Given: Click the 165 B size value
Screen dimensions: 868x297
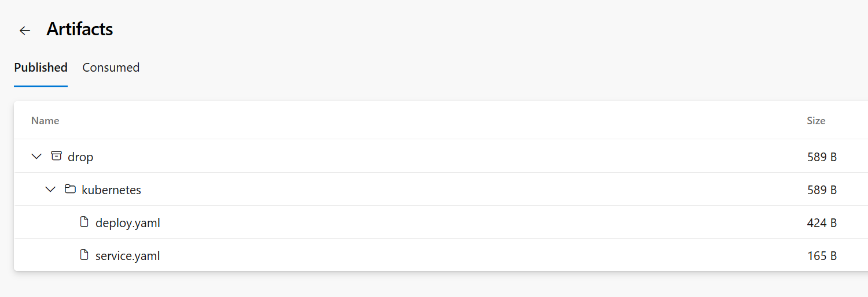Looking at the screenshot, I should pyautogui.click(x=822, y=255).
